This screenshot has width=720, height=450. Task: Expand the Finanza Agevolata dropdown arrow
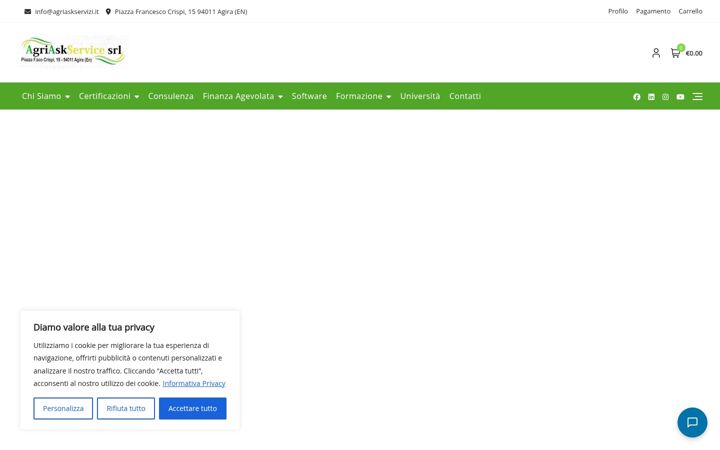click(x=280, y=97)
